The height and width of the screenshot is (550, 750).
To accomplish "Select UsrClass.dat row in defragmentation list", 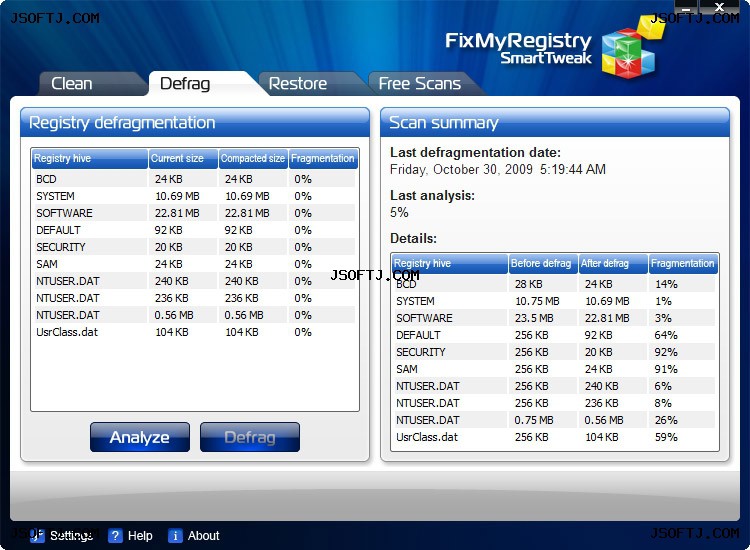I will click(194, 332).
